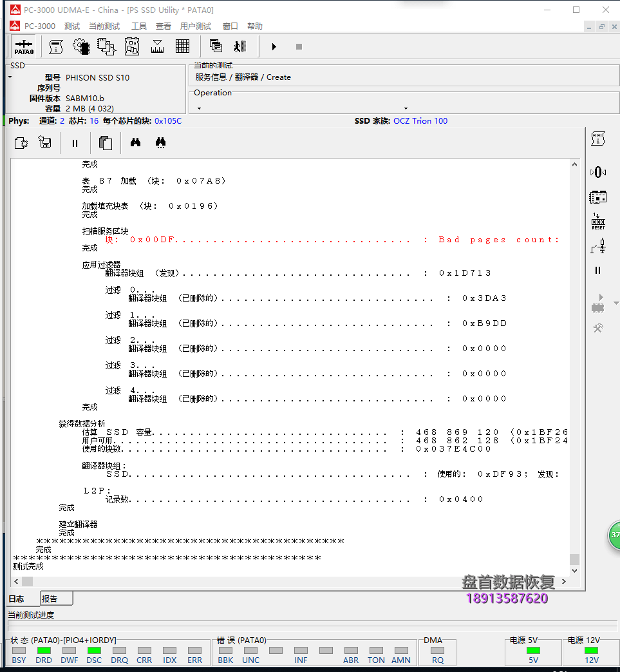This screenshot has width=620, height=672.
Task: Click the log scroll down arrow
Action: pos(575,571)
